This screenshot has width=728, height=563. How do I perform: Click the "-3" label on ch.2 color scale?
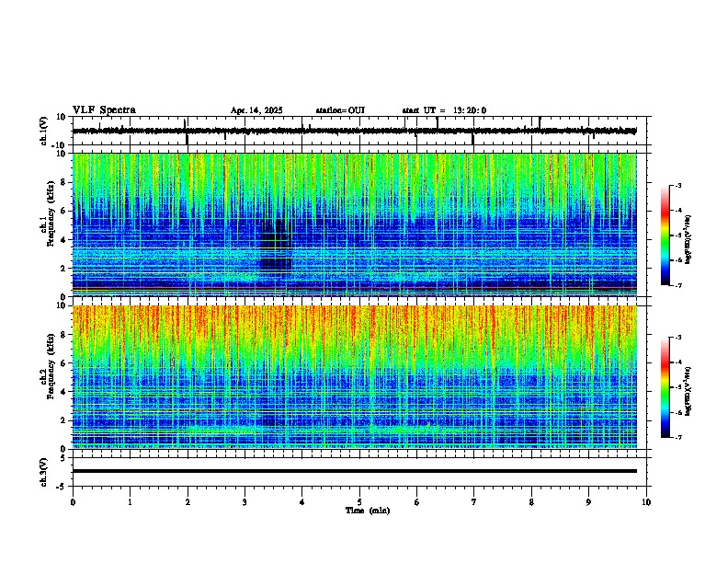pos(678,338)
